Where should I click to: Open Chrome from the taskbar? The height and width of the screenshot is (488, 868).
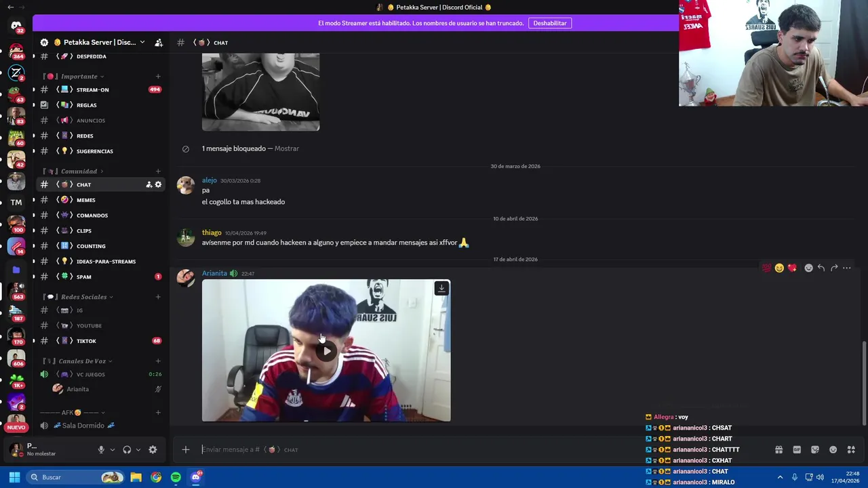[156, 477]
